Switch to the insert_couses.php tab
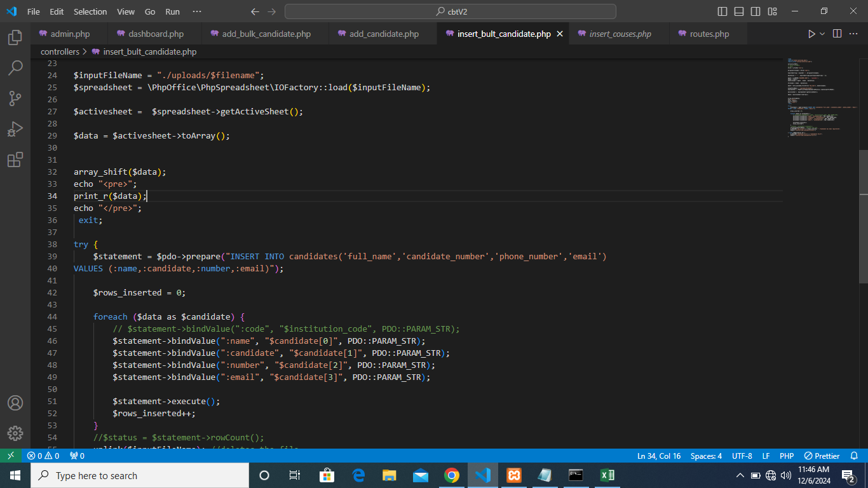 coord(620,34)
